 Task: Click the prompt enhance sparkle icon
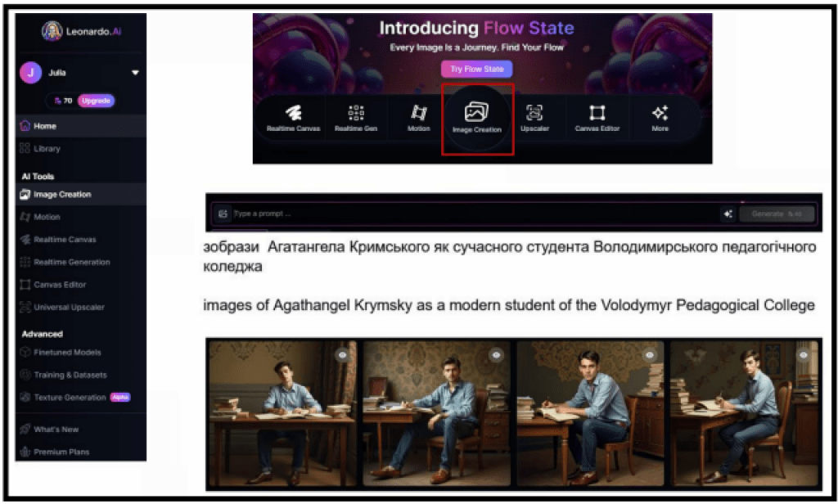pos(728,214)
